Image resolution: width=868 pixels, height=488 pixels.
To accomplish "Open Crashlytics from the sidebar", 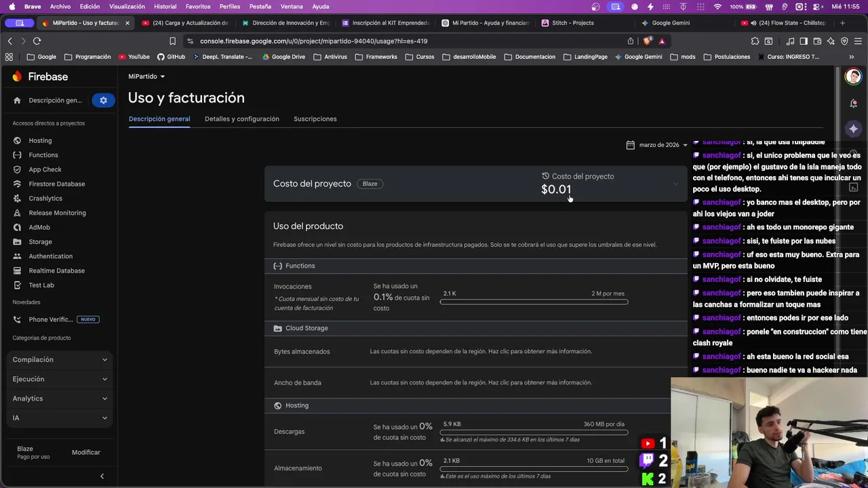I will pyautogui.click(x=45, y=198).
